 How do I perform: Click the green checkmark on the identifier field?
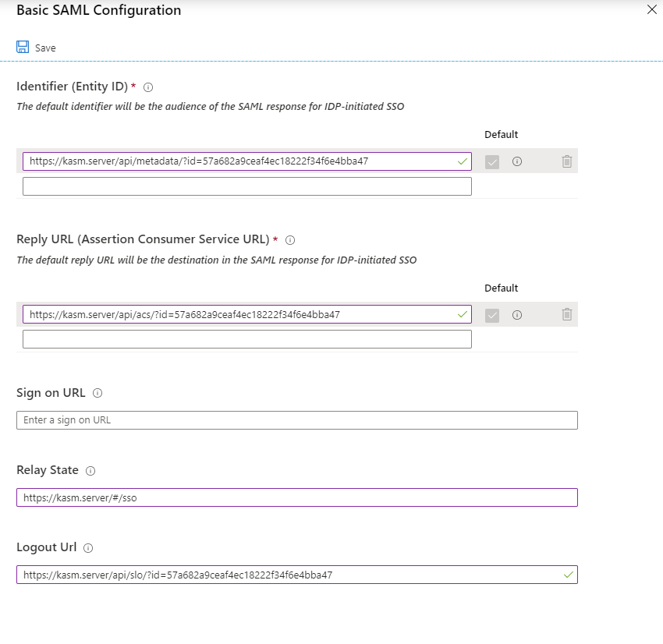coord(462,161)
